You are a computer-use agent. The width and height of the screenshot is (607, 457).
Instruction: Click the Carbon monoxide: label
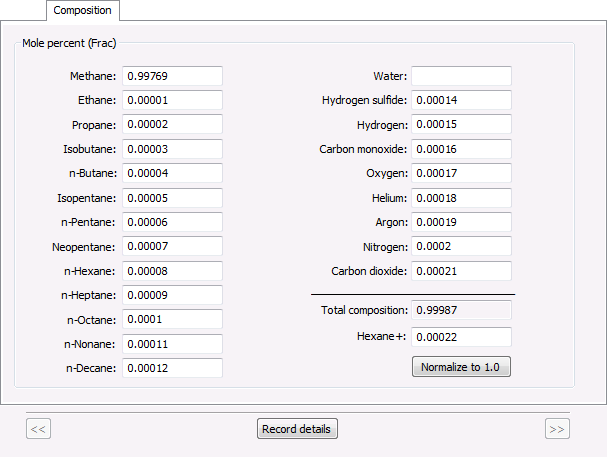click(x=363, y=149)
